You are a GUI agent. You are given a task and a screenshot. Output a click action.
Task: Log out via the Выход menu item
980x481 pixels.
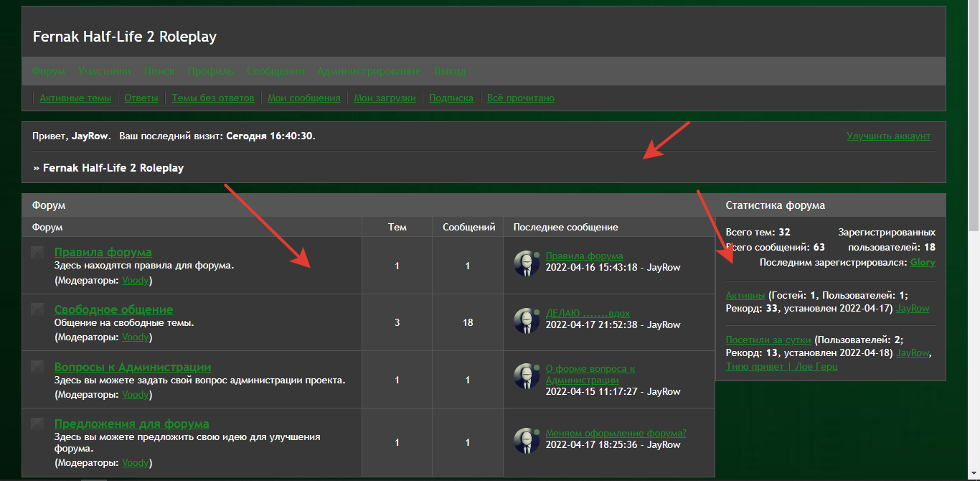(451, 71)
